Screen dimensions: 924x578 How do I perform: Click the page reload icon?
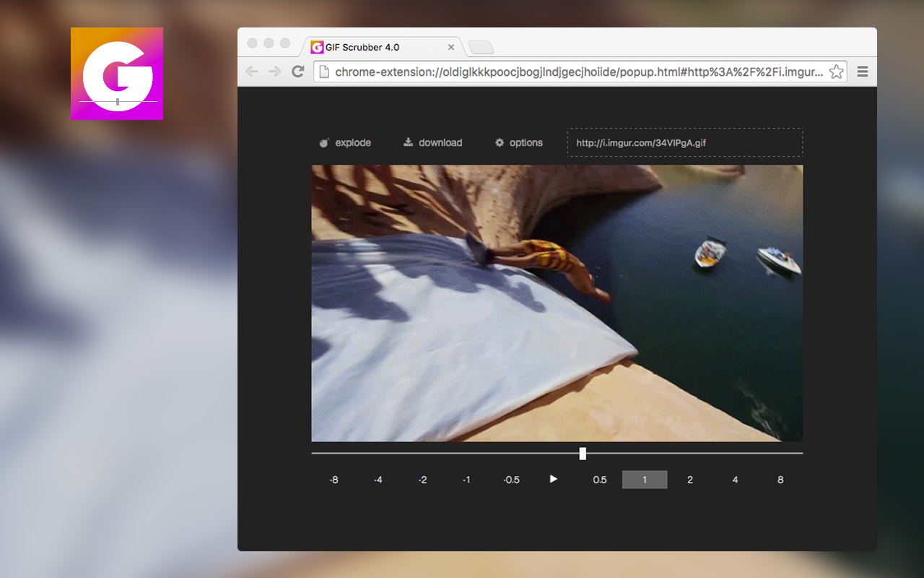click(x=297, y=72)
